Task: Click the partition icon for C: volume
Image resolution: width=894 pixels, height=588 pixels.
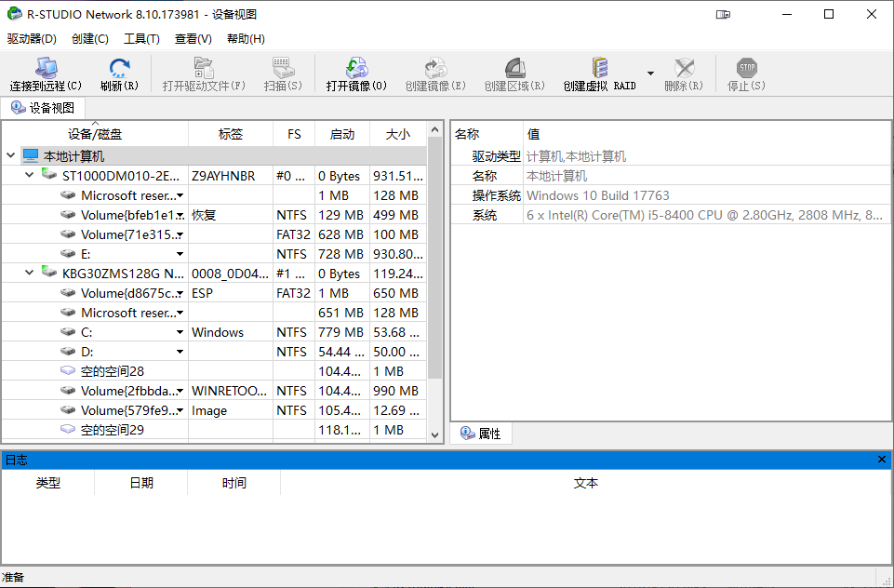Action: pos(69,331)
